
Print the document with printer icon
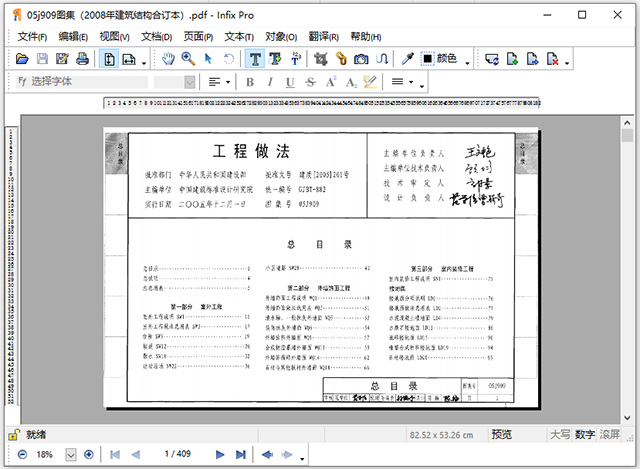[x=82, y=59]
